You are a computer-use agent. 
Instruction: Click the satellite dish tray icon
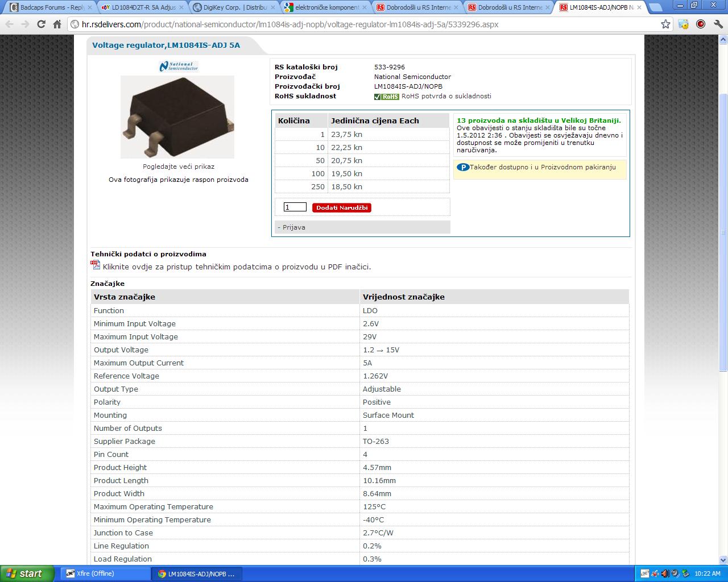click(x=675, y=573)
